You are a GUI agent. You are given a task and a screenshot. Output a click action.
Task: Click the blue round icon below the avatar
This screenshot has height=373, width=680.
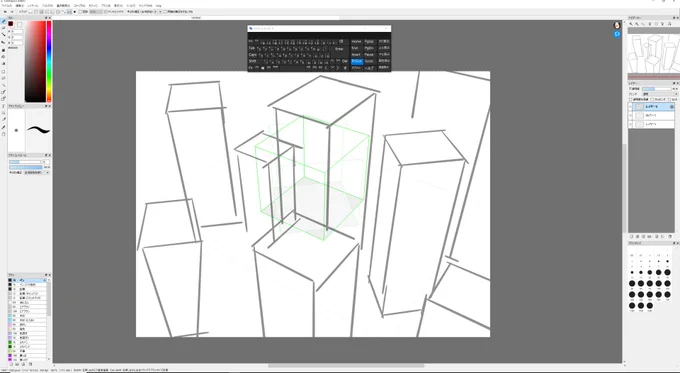click(x=617, y=34)
